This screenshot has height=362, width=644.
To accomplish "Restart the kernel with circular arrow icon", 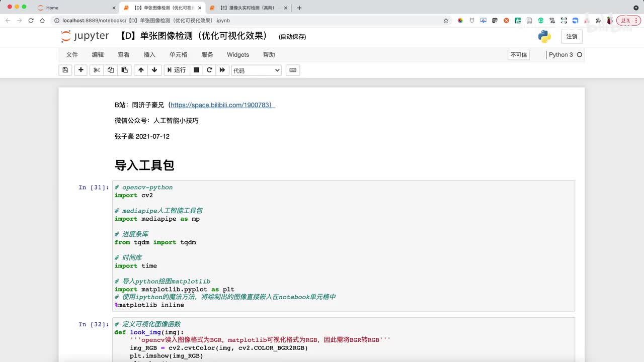I will point(209,70).
